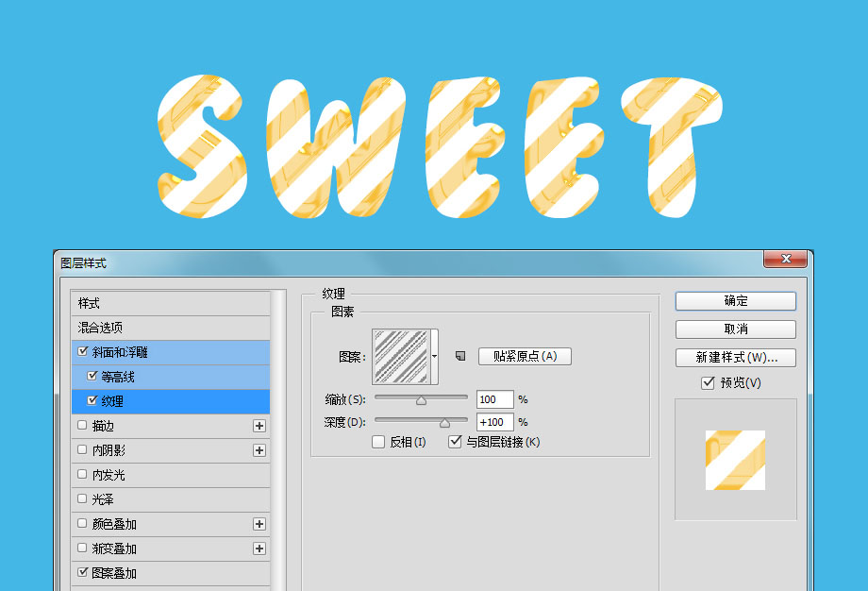
Task: Disable the 图案叠加 style checkbox
Action: [x=84, y=570]
